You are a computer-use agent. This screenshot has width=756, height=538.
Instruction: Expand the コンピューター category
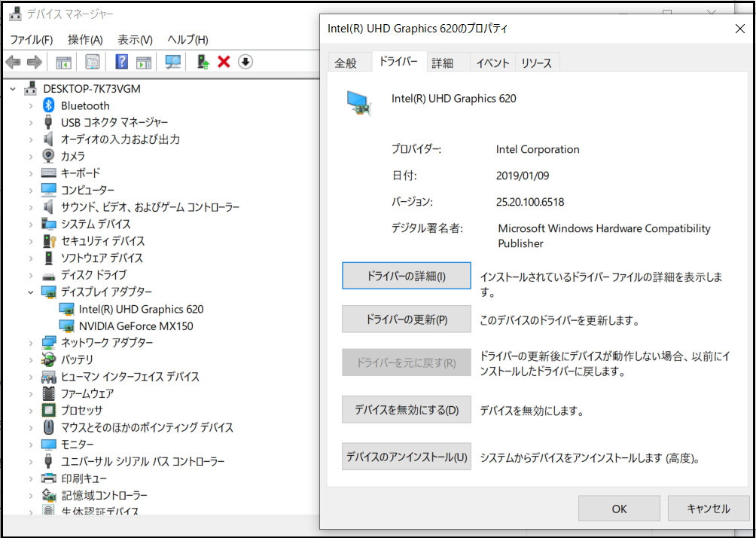tap(31, 190)
